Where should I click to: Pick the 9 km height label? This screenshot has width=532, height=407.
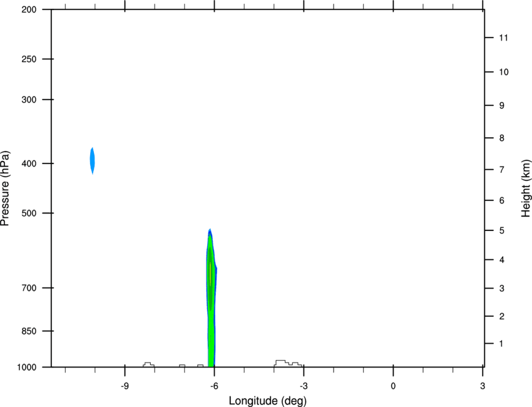[501, 106]
